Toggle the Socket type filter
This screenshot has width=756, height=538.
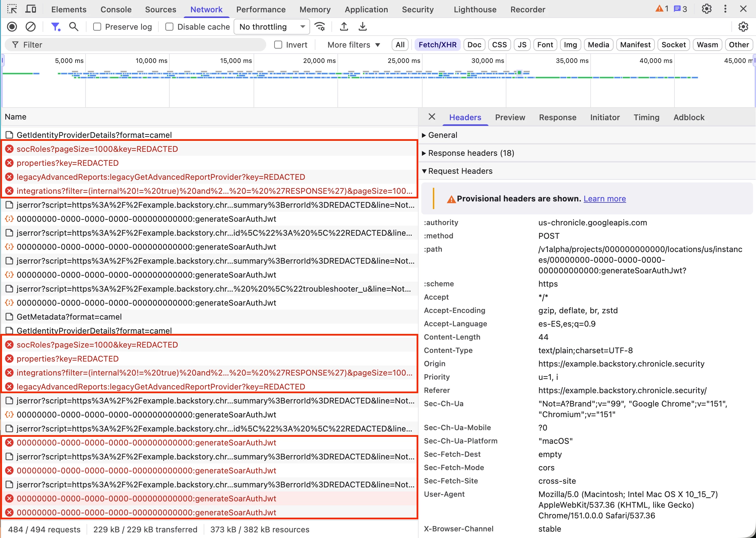[x=673, y=45]
